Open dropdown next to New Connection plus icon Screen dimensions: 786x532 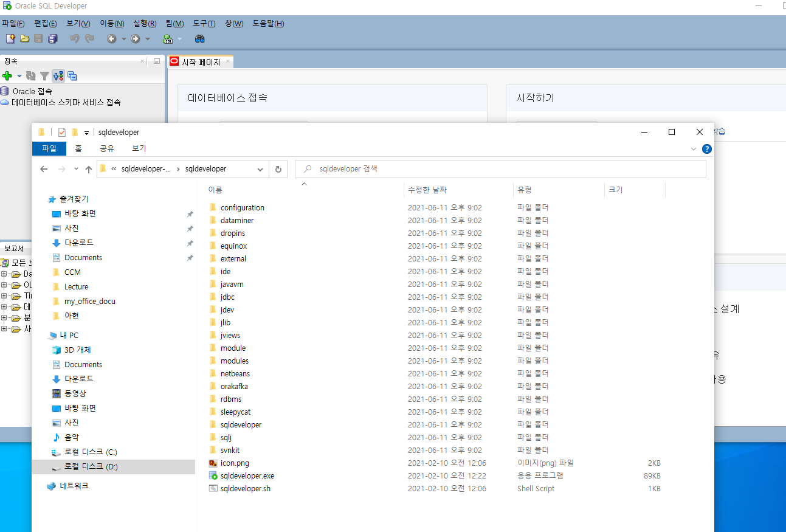coord(19,76)
